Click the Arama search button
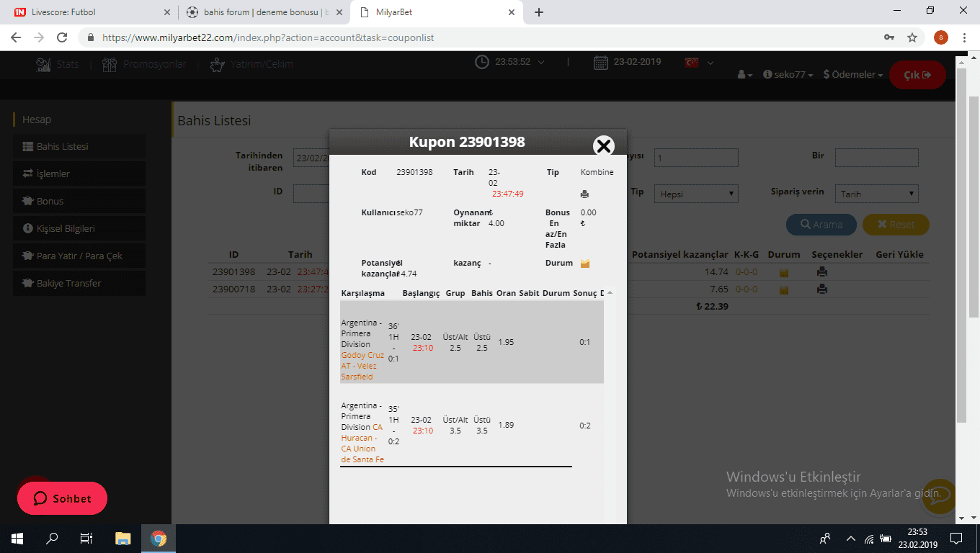This screenshot has width=980, height=553. coord(821,225)
